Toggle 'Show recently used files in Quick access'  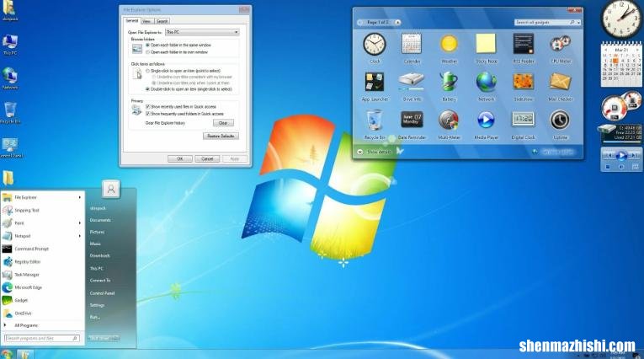pos(148,106)
